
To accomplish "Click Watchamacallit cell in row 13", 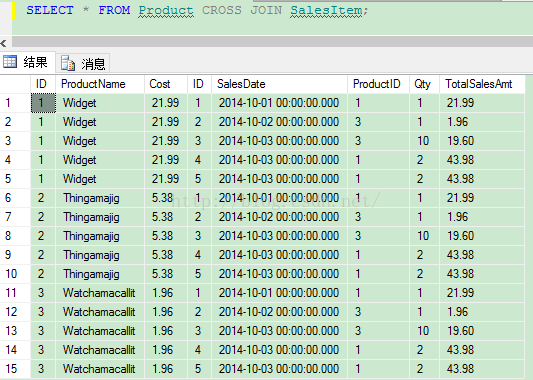I will 100,331.
